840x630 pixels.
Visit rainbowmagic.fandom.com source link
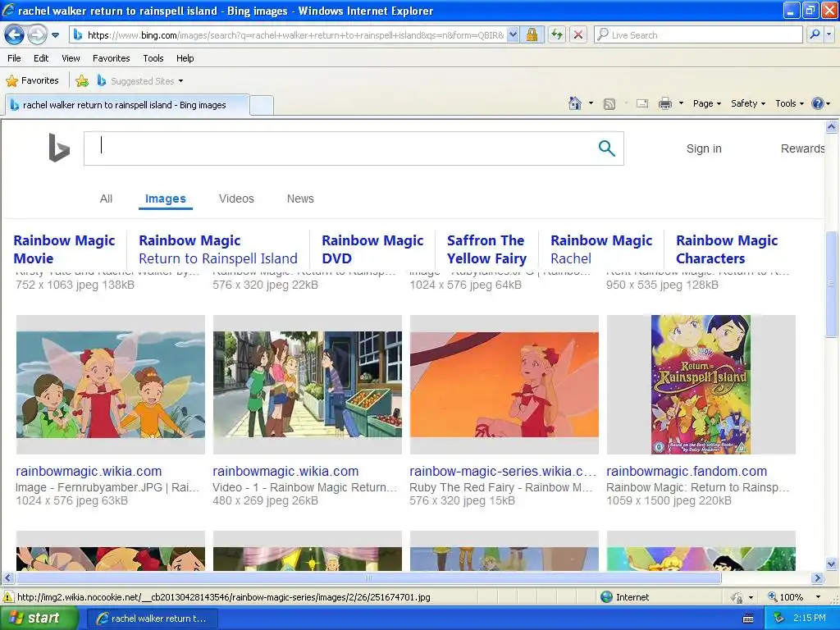pos(687,472)
